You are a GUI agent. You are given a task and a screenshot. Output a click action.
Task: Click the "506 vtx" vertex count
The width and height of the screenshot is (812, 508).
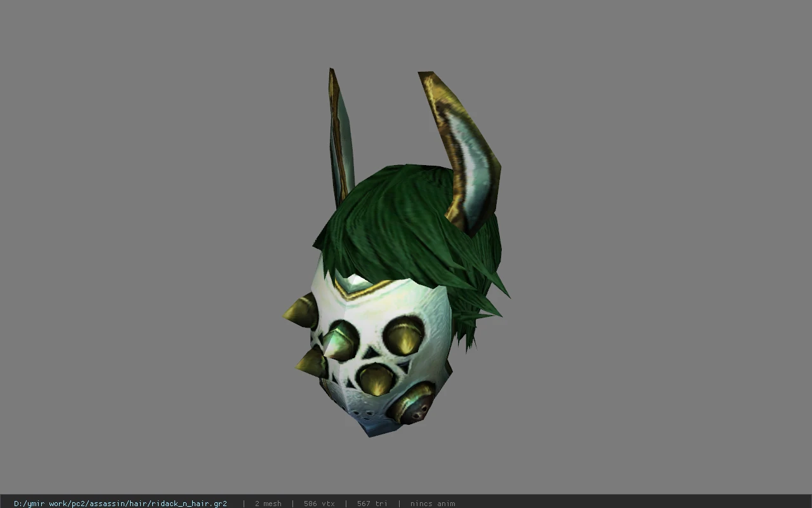coord(319,504)
